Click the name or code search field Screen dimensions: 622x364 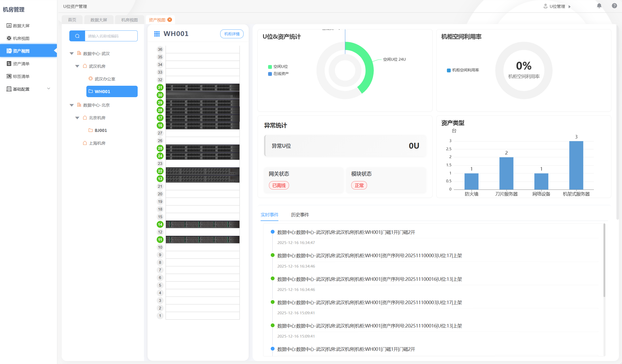click(x=111, y=36)
